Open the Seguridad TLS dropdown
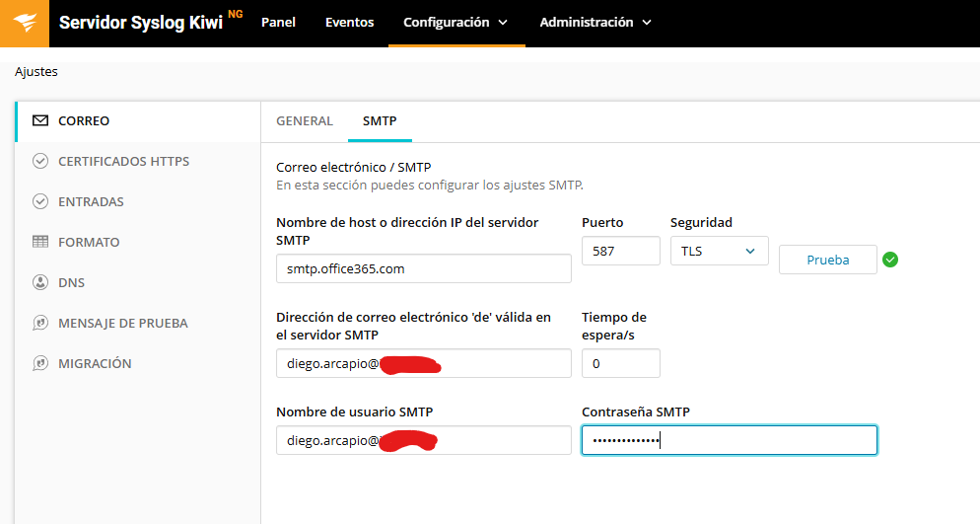This screenshot has width=980, height=524. point(720,251)
